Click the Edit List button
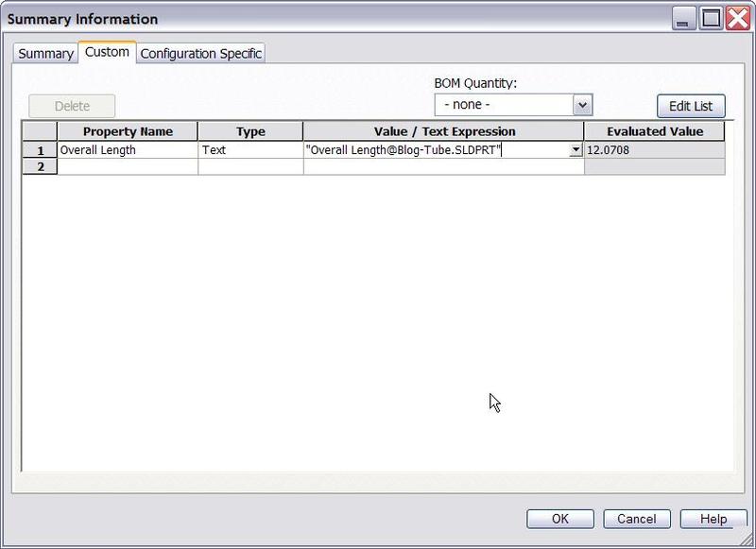This screenshot has width=756, height=549. (691, 106)
